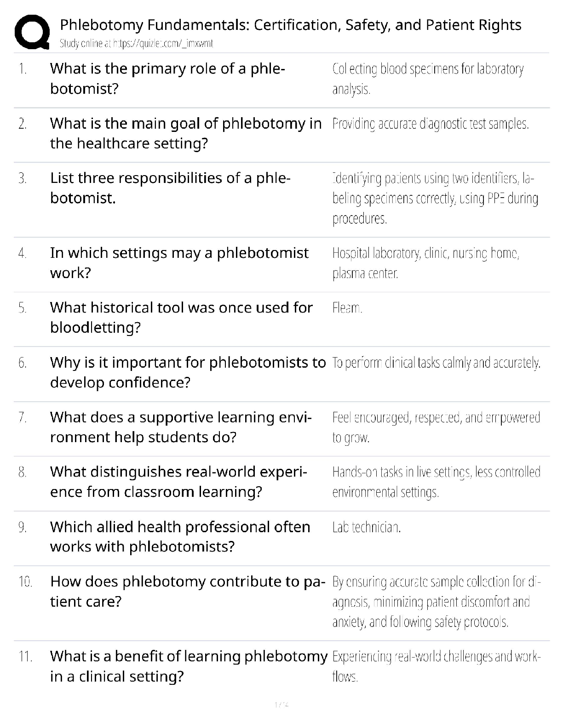
Task: Select the real-world experience versus classroom question
Action: click(178, 482)
